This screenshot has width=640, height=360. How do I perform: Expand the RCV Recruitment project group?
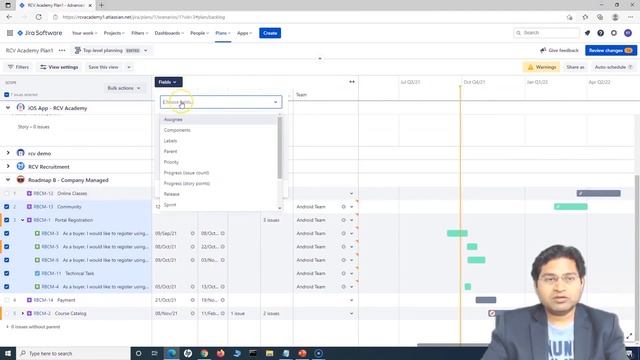tap(8, 167)
